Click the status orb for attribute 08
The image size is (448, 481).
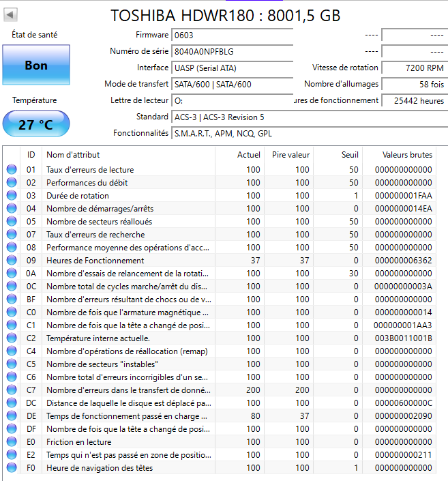point(12,247)
